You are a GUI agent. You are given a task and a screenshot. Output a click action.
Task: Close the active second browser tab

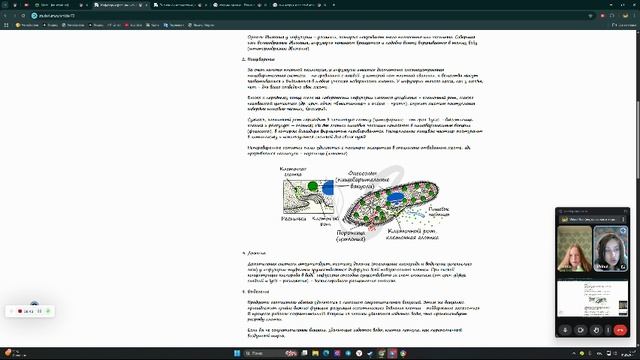coord(146,5)
